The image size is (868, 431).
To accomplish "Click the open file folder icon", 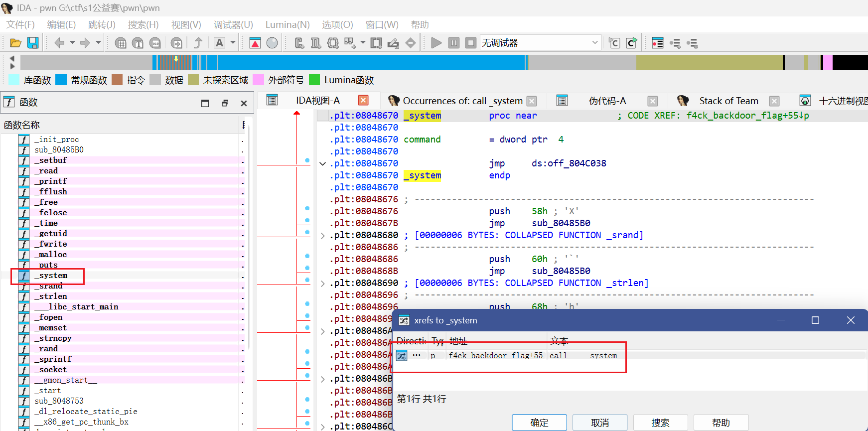I will pos(15,43).
